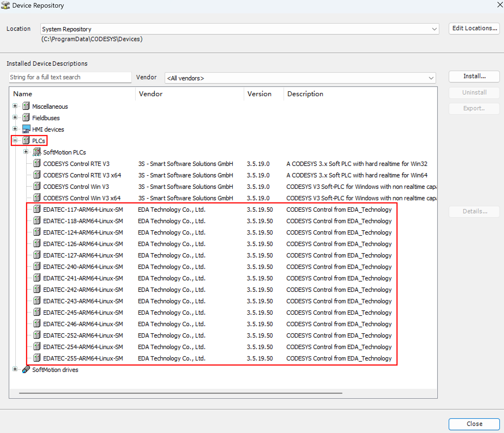Click the CODESYS Control RTE V3 device icon

click(x=37, y=163)
